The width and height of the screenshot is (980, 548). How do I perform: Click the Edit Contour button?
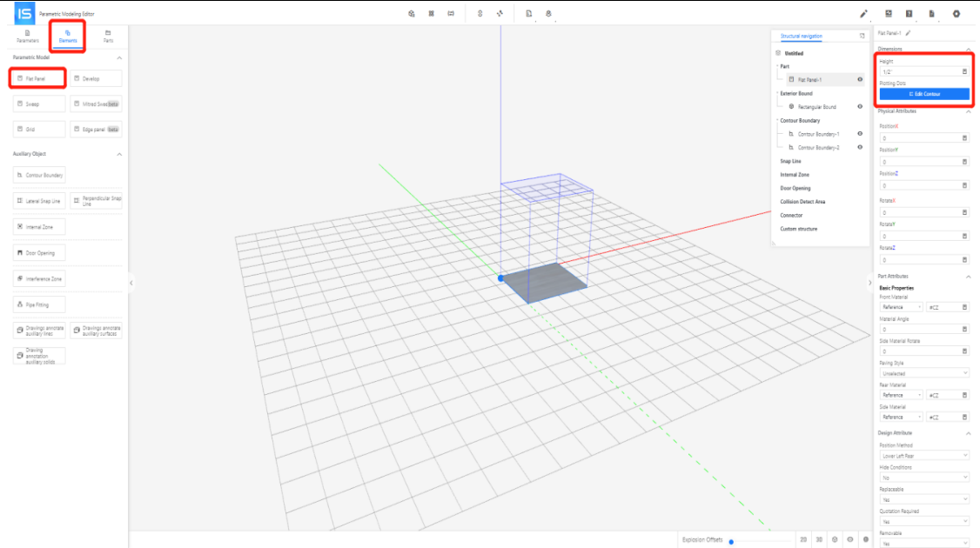[923, 94]
